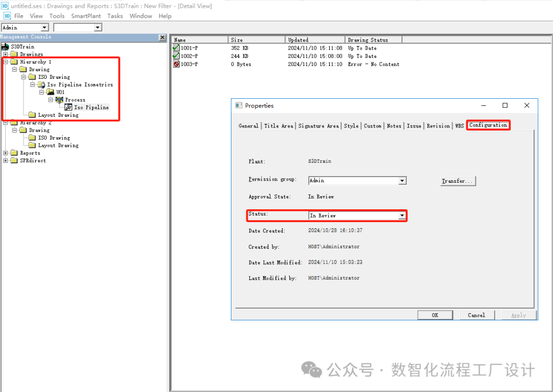Open the Tasks menu

[x=115, y=16]
